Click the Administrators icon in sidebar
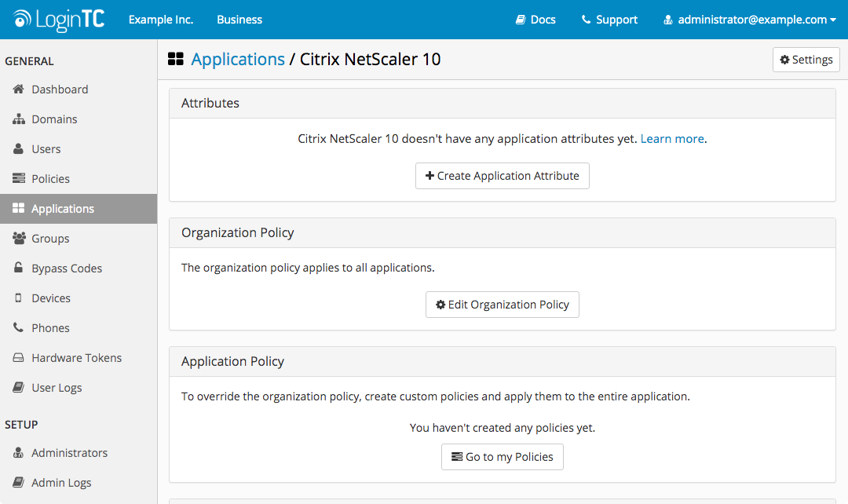848x504 pixels. (18, 453)
